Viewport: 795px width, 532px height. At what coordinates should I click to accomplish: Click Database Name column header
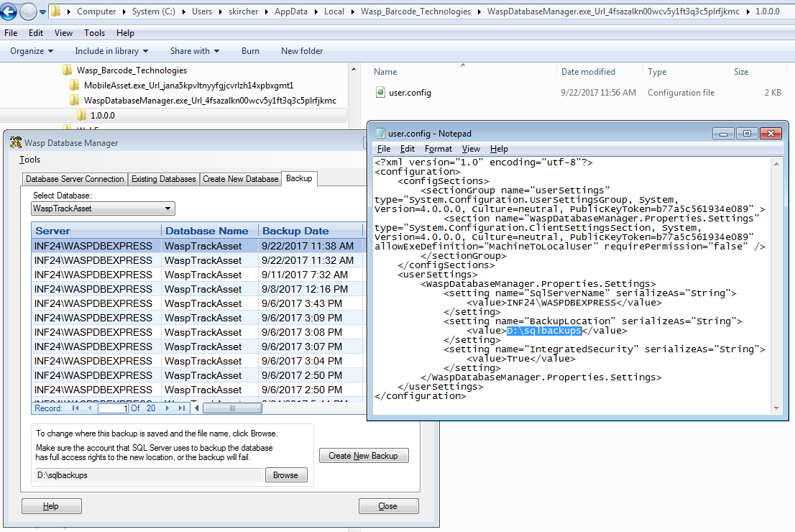click(210, 231)
